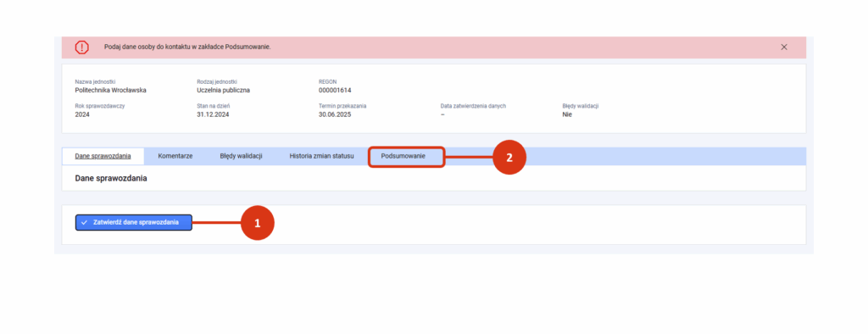Image resolution: width=868 pixels, height=334 pixels.
Task: Click the Termin przekazania date 30.06.2025
Action: coord(335,114)
